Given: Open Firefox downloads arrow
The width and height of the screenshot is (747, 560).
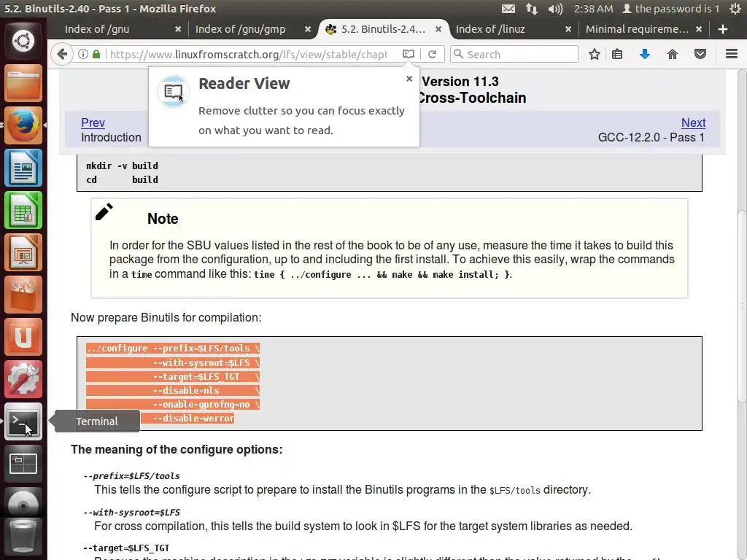Looking at the screenshot, I should click(645, 54).
